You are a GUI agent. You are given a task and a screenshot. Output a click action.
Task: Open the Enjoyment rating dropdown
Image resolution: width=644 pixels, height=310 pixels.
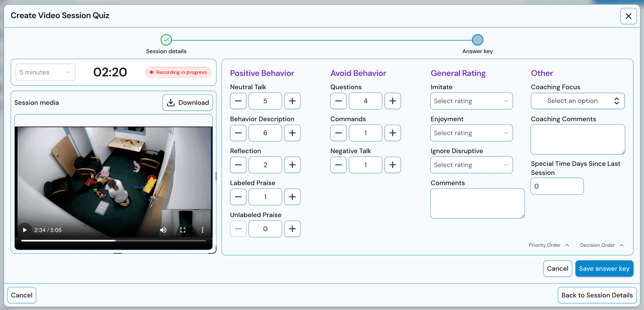pyautogui.click(x=471, y=133)
